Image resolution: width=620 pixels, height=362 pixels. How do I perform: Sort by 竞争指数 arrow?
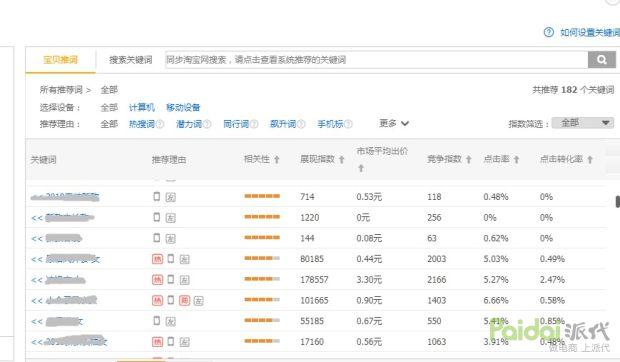click(469, 160)
